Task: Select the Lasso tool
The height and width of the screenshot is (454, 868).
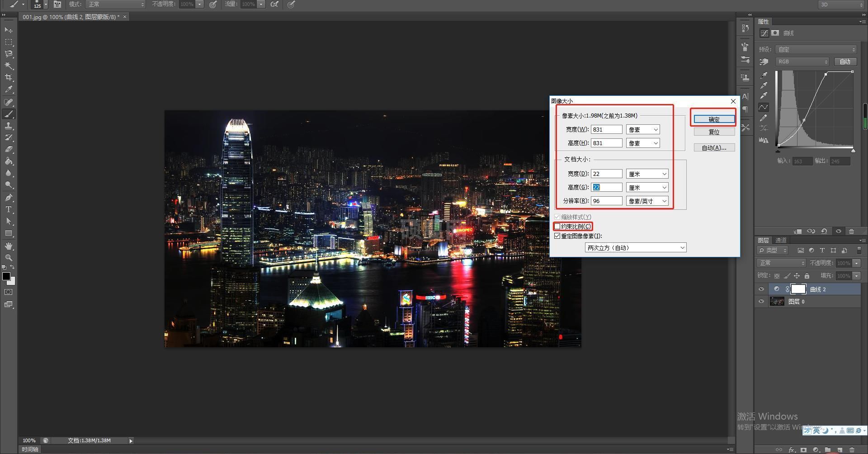Action: click(x=9, y=54)
